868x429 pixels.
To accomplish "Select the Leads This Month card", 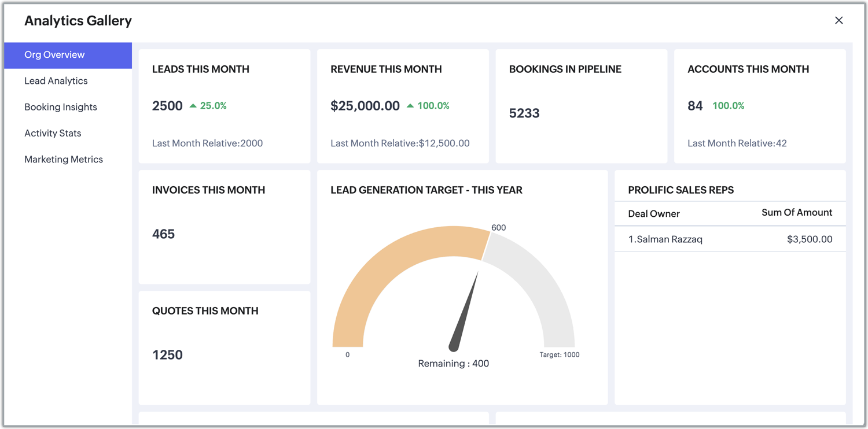I will (224, 106).
